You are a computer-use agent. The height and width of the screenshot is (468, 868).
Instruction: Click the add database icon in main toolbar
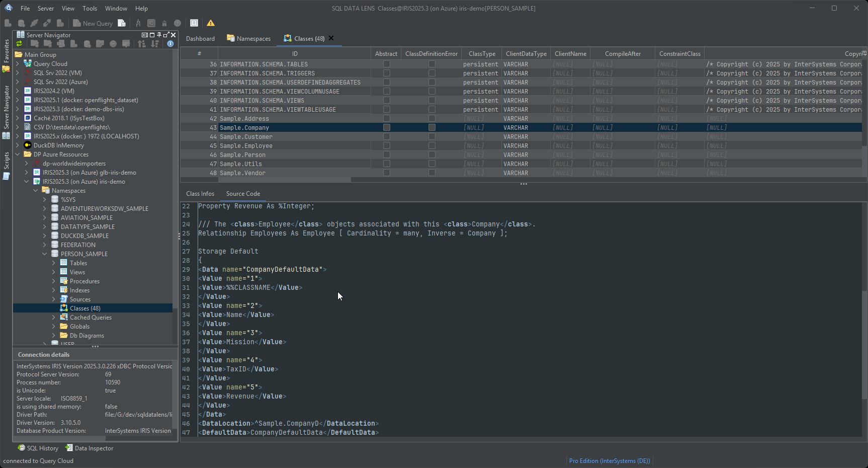tap(21, 23)
